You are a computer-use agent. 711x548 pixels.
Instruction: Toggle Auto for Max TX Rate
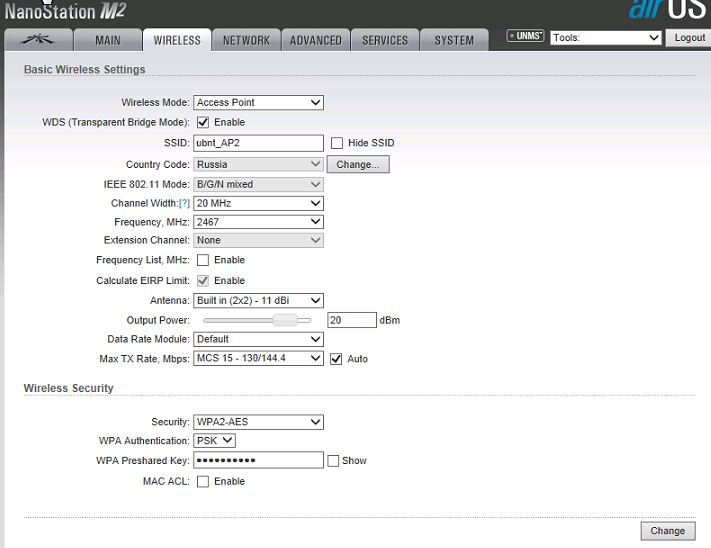[336, 359]
